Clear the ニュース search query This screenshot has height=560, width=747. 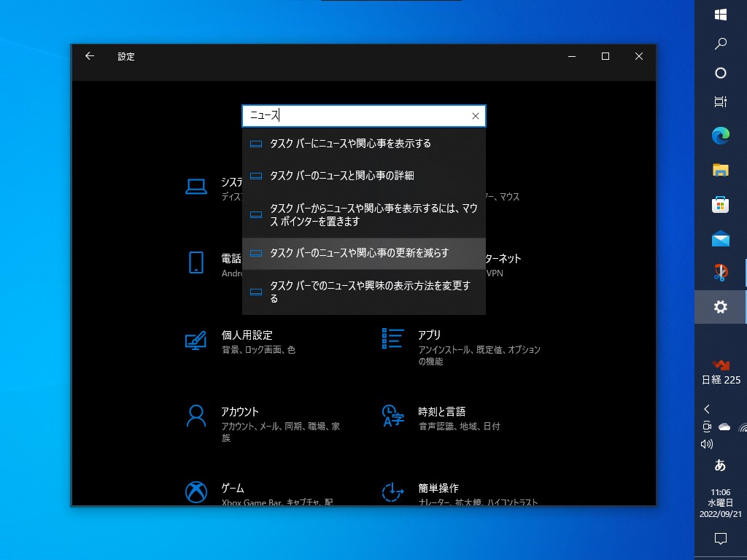tap(475, 115)
